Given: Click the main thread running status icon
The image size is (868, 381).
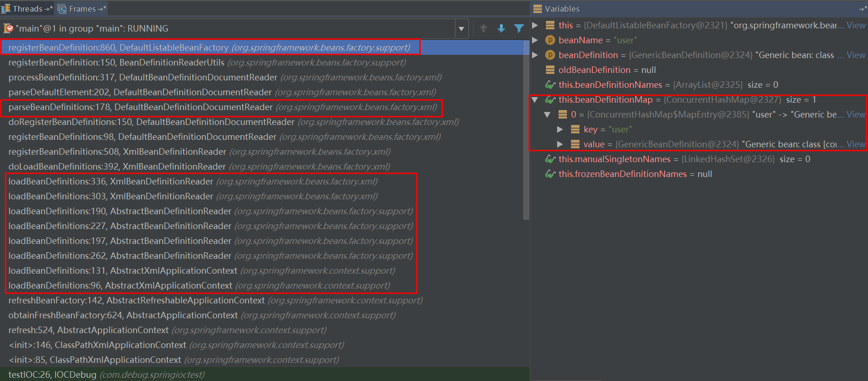Looking at the screenshot, I should (8, 28).
